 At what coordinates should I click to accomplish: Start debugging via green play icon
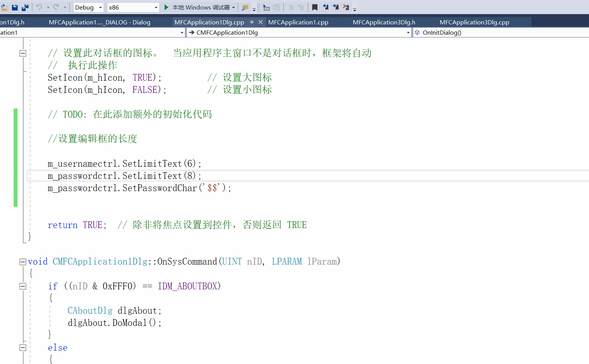(166, 7)
